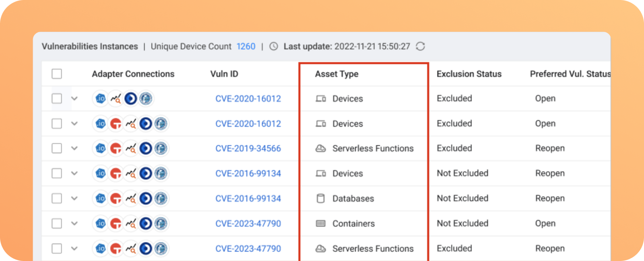644x261 pixels.
Task: Click red adapter icon in Databases row
Action: point(116,198)
